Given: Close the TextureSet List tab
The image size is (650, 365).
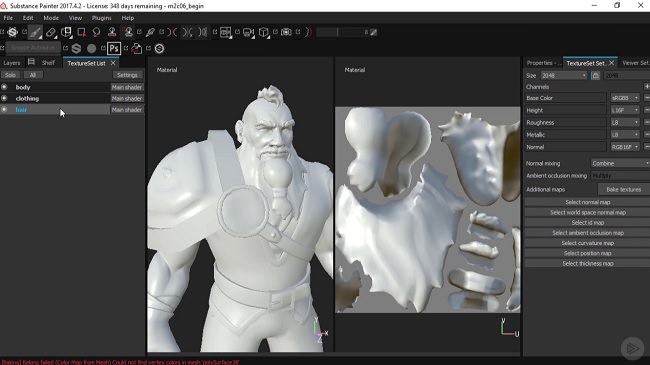Looking at the screenshot, I should tap(113, 63).
